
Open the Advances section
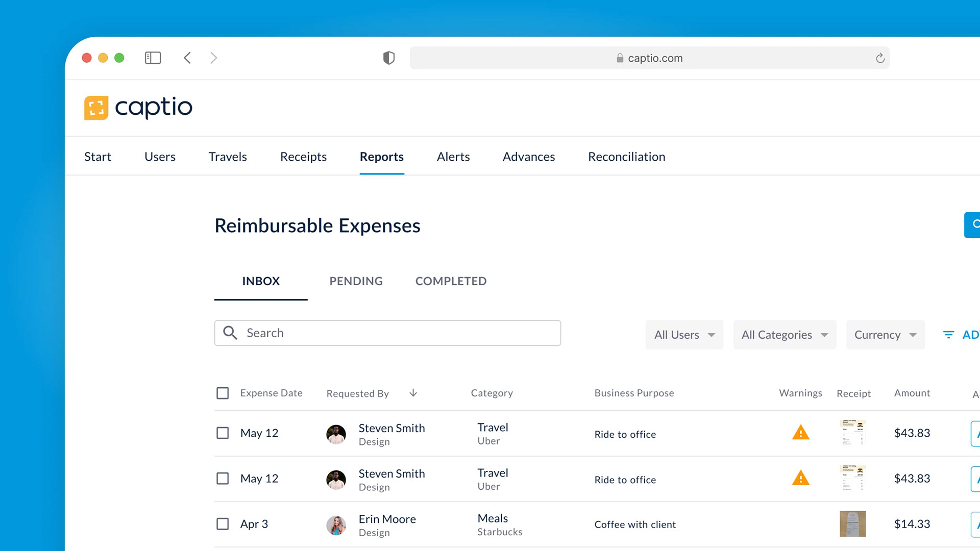(x=529, y=157)
